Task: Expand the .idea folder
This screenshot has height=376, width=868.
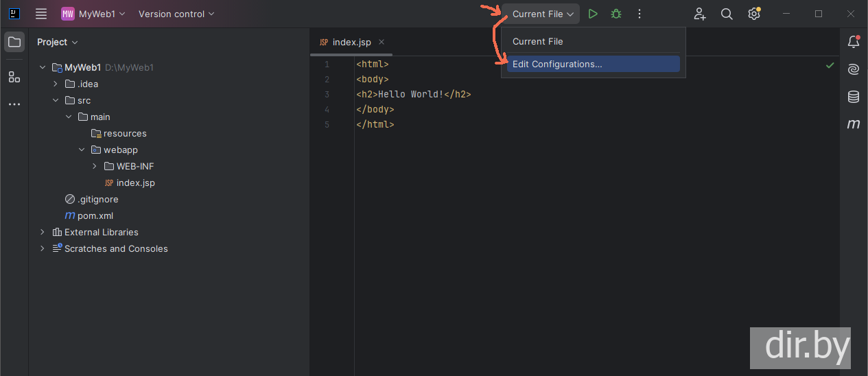Action: [x=56, y=84]
